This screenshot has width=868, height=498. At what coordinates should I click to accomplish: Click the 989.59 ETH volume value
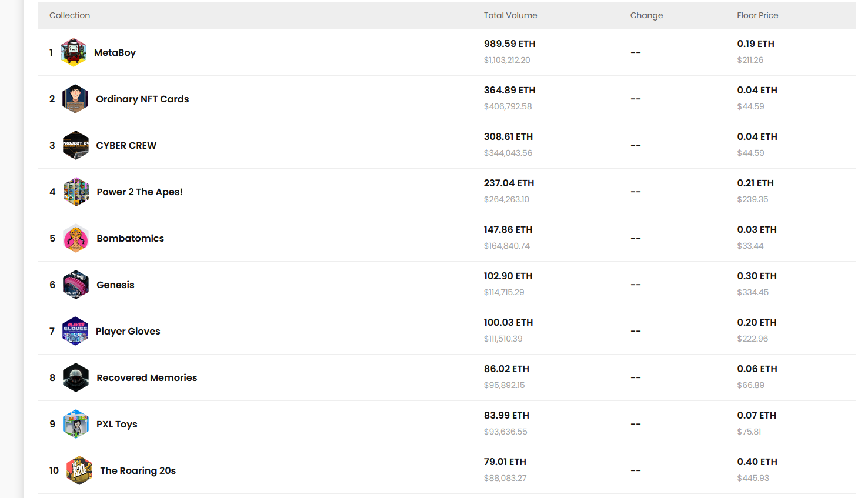509,44
